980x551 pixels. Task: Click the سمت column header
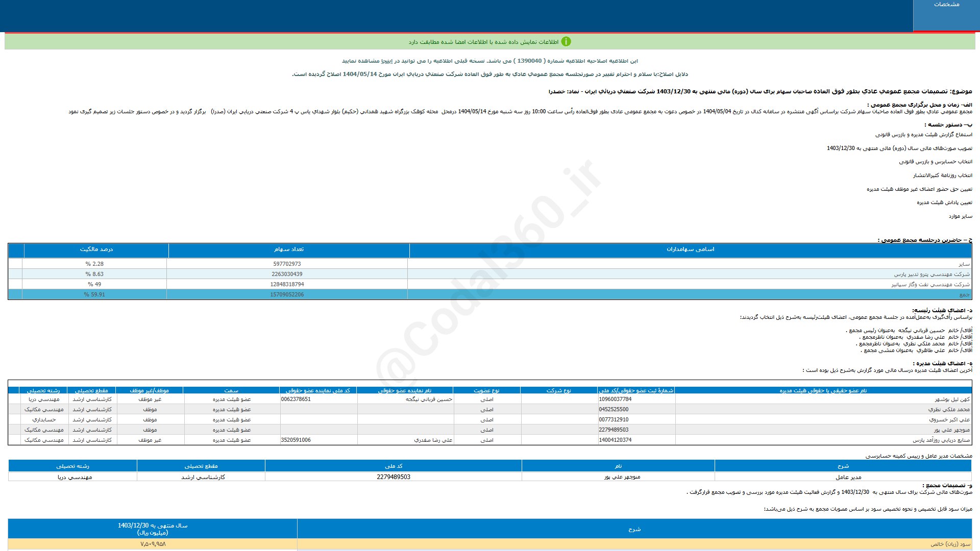(231, 390)
